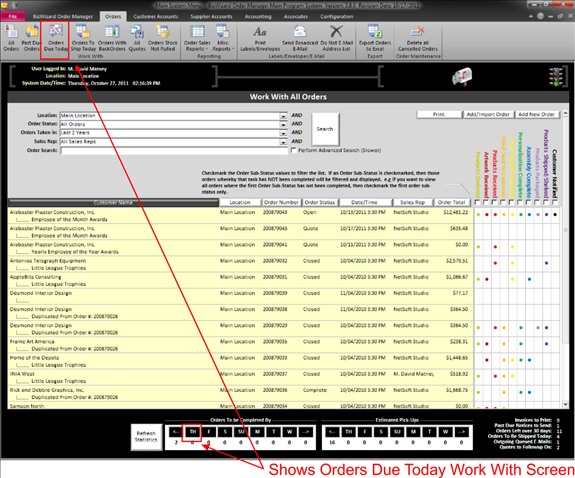Click the Order Search input field

point(174,150)
